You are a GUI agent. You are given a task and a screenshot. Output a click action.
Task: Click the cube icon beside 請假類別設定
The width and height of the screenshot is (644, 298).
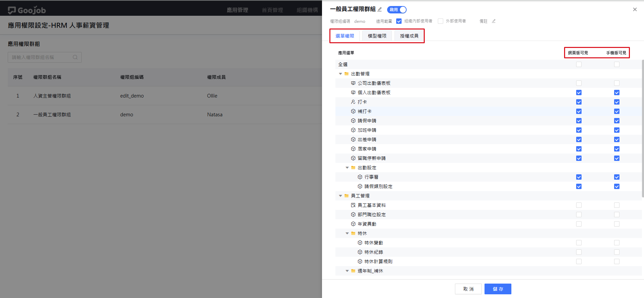360,186
